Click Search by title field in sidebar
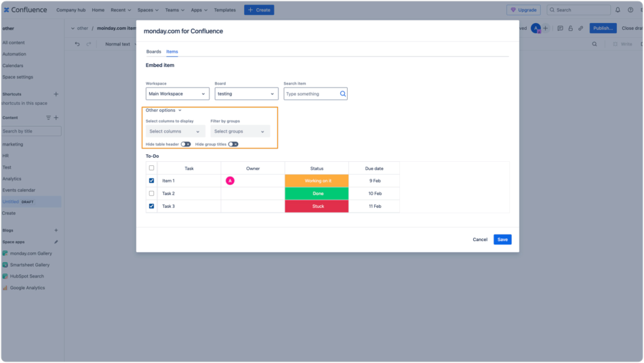This screenshot has height=363, width=644. pyautogui.click(x=31, y=131)
